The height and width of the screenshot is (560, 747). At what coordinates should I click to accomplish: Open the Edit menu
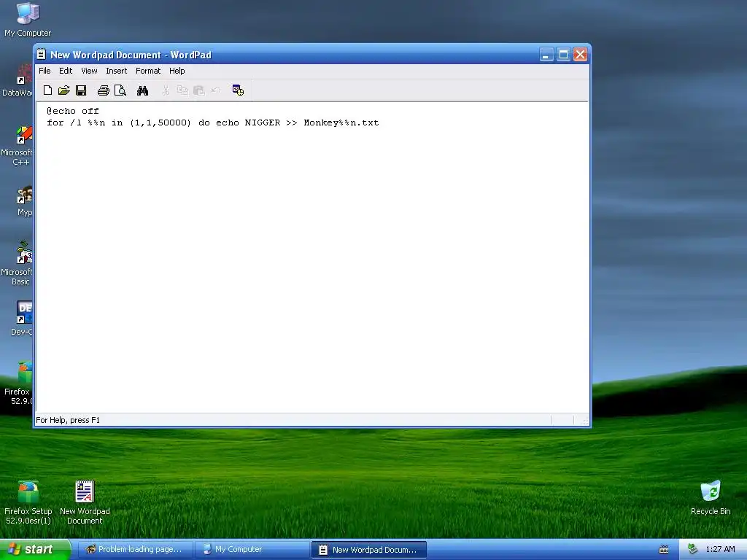66,71
